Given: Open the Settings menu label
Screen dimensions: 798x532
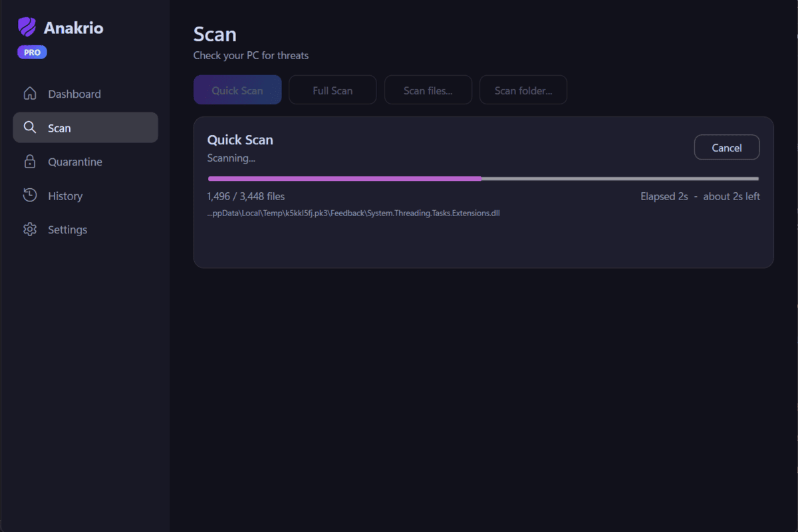Looking at the screenshot, I should click(x=68, y=230).
